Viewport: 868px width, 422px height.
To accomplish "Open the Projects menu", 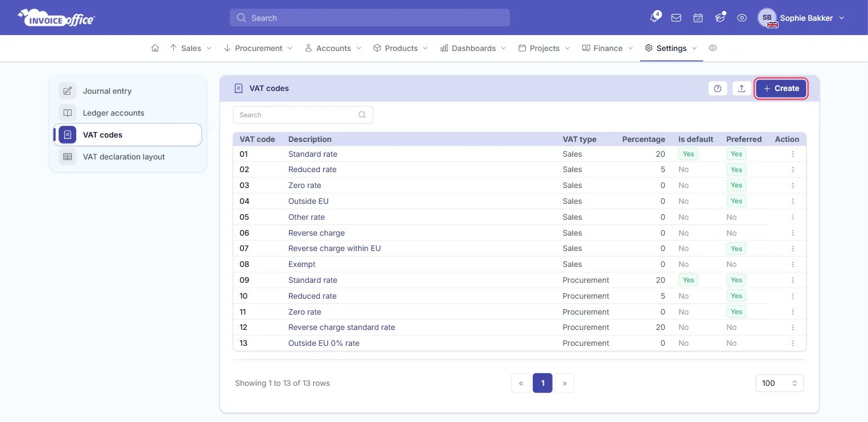I will pos(544,48).
